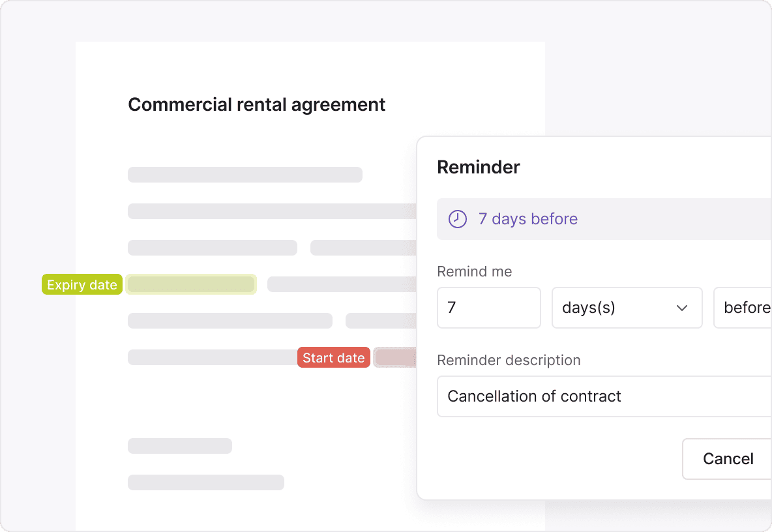Screen dimensions: 772x532
Task: Click the "Reminder description" label
Action: click(509, 361)
